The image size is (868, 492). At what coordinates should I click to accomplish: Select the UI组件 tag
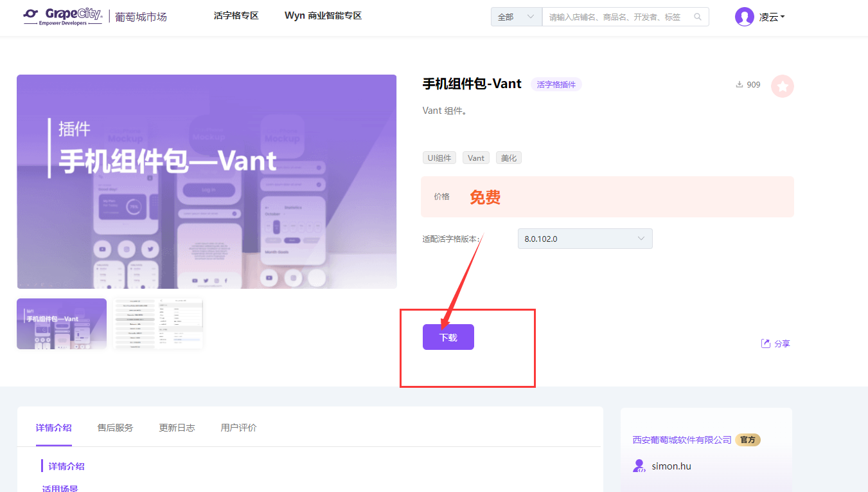tap(439, 158)
